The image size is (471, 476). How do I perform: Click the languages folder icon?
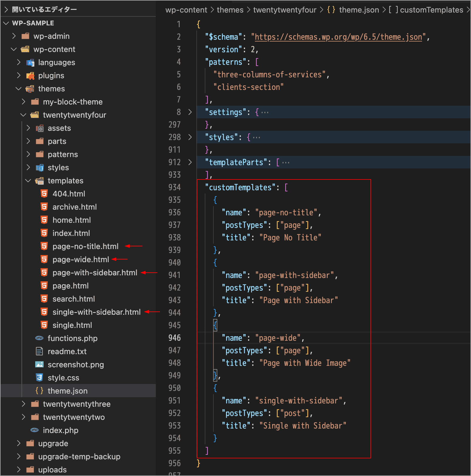coord(30,62)
